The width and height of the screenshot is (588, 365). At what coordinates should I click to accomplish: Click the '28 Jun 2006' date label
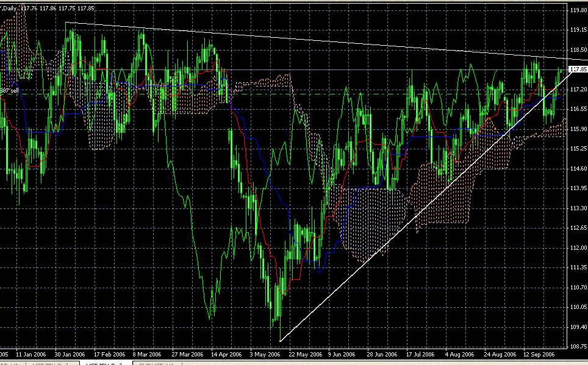click(382, 355)
